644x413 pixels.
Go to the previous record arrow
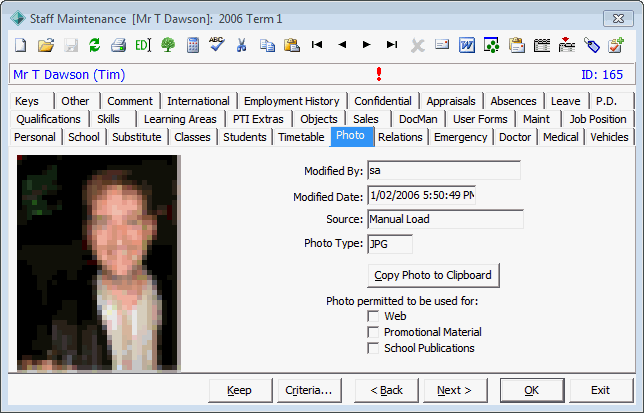pyautogui.click(x=342, y=44)
